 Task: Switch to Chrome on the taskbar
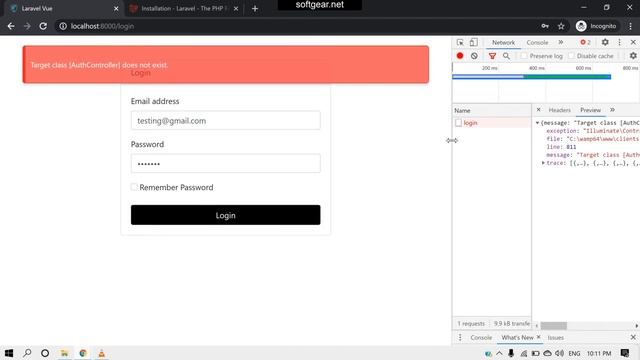[x=83, y=353]
